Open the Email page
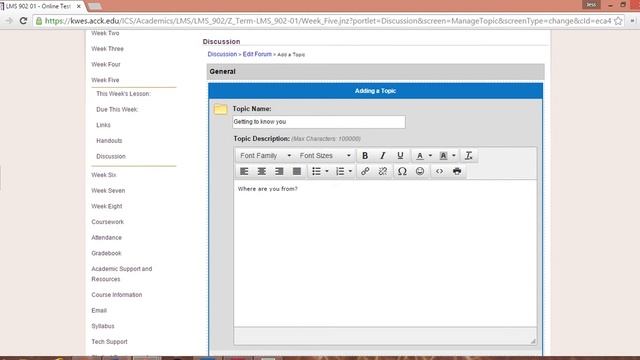 click(99, 310)
